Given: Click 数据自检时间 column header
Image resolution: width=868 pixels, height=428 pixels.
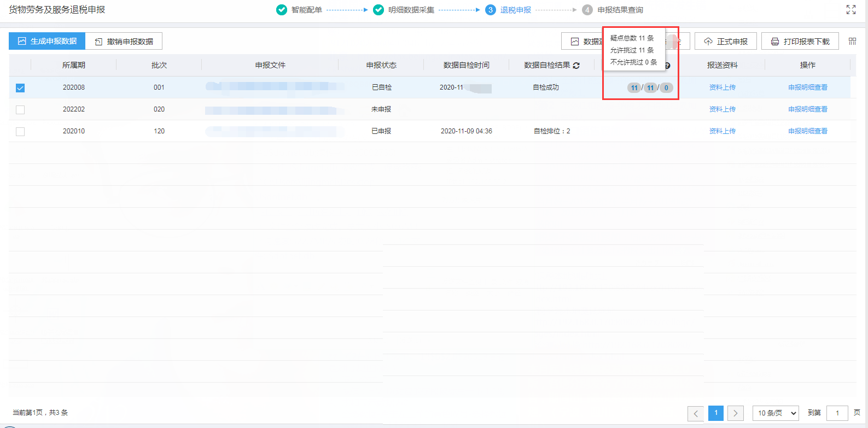Looking at the screenshot, I should (x=467, y=65).
